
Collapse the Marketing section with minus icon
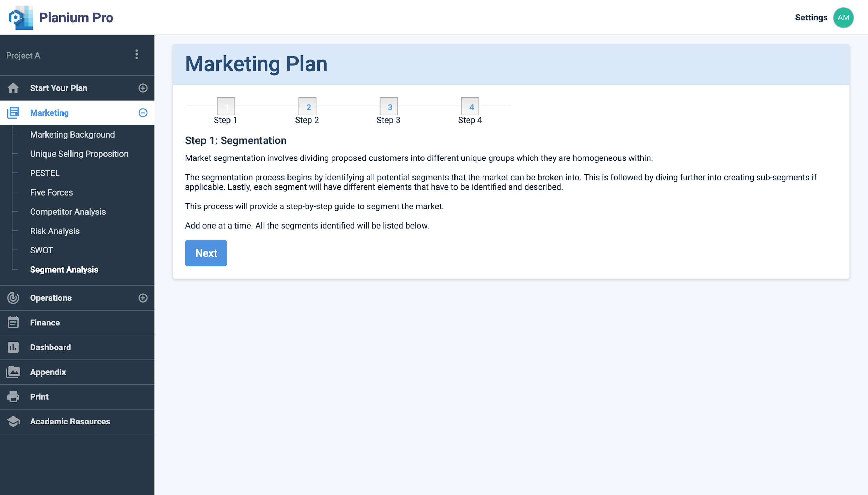tap(143, 113)
